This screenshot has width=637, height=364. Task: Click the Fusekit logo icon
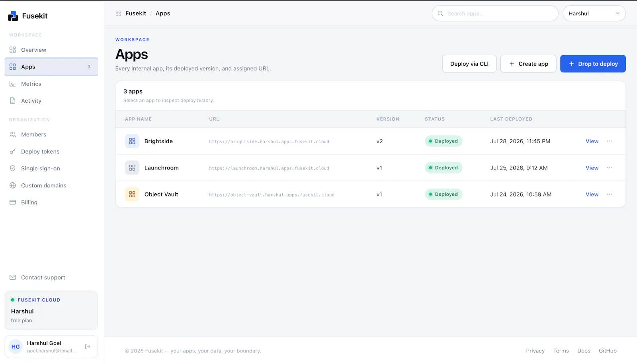(13, 16)
